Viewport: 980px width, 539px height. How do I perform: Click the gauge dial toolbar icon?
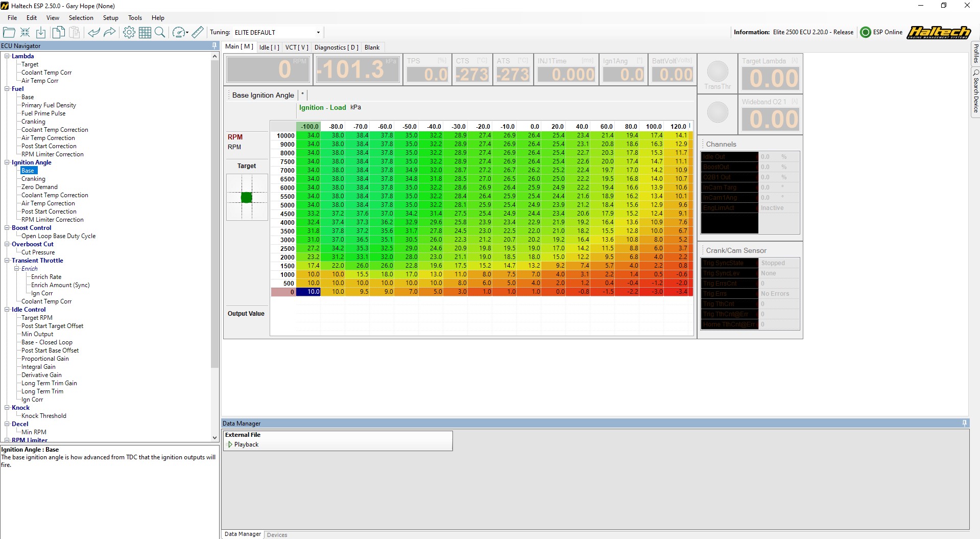pos(178,32)
